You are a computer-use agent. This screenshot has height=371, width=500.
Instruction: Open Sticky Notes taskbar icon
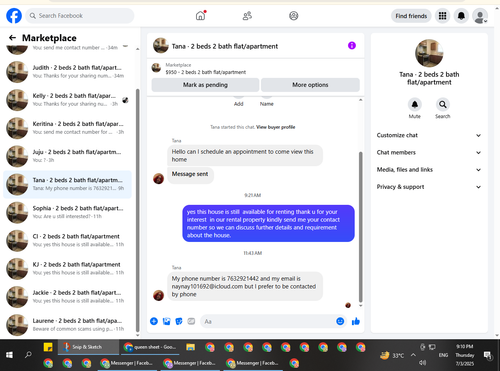click(48, 347)
